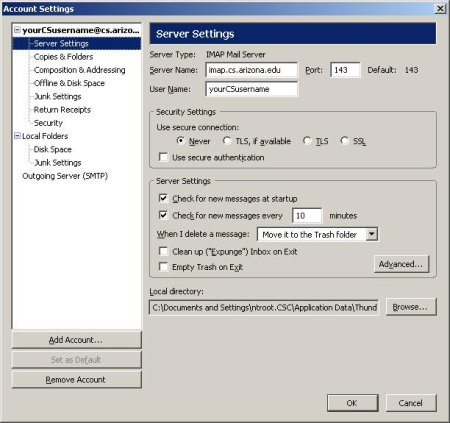Click the Local directory path field
Viewport: 450px width, 423px height.
pyautogui.click(x=264, y=307)
